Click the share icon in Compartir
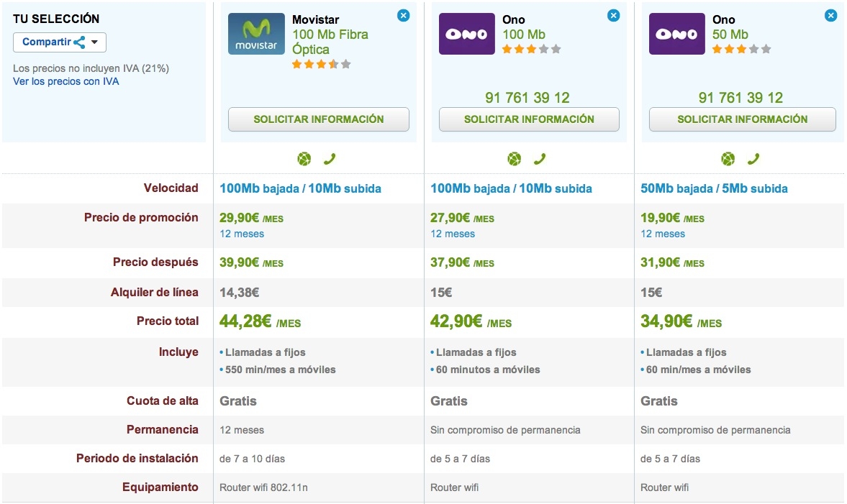This screenshot has width=847, height=504. tap(79, 42)
